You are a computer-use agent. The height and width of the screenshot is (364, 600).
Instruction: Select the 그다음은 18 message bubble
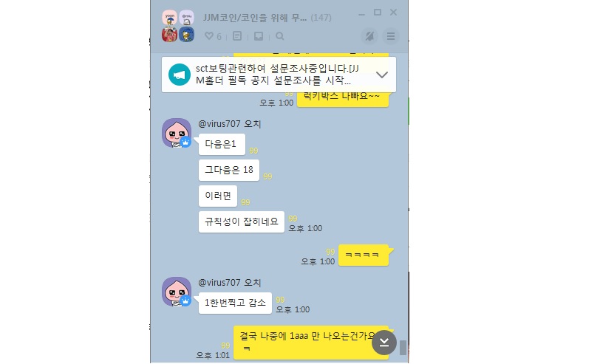229,170
